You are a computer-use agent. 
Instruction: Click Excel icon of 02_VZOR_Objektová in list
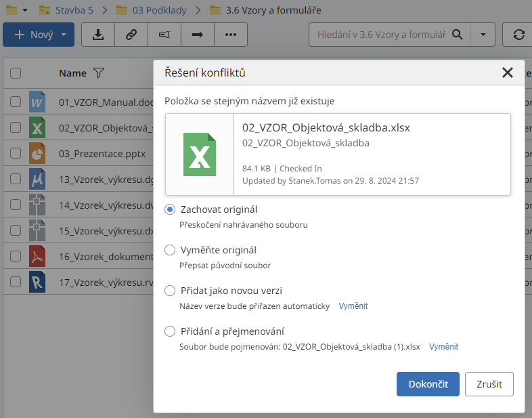coord(37,127)
